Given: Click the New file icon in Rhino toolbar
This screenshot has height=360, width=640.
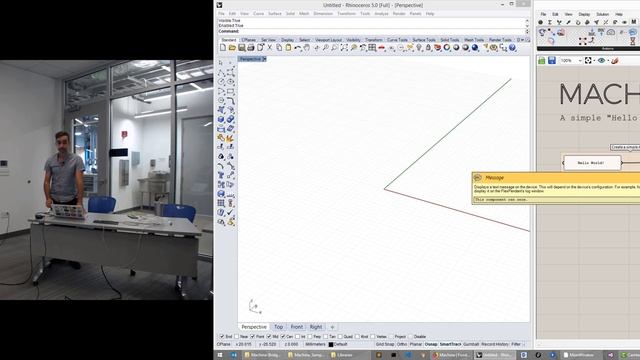Looking at the screenshot, I should coord(223,48).
